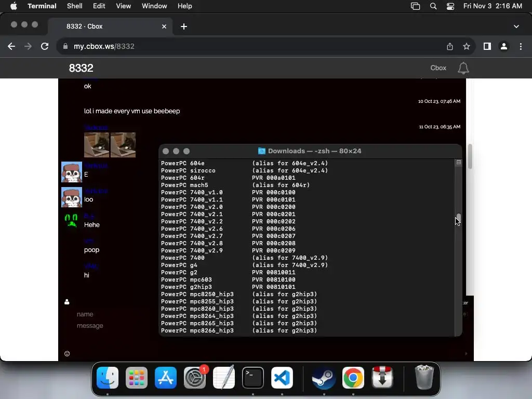Go forward in browser history
The image size is (532, 399).
tap(28, 46)
